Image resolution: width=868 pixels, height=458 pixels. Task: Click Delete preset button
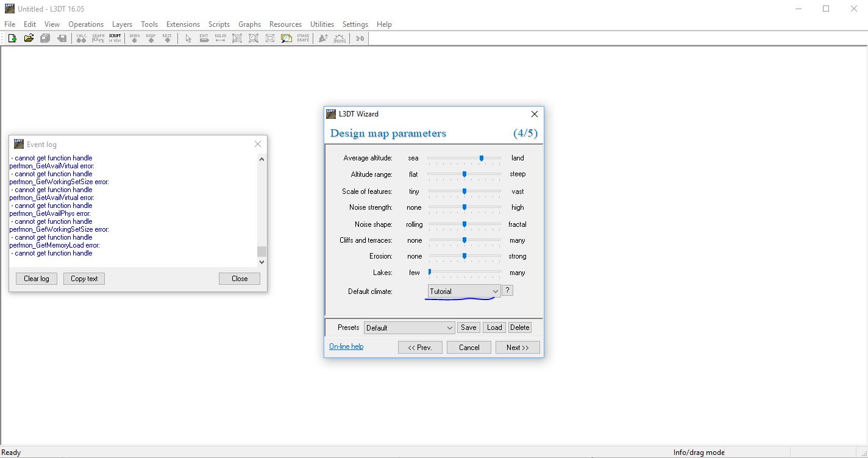(x=519, y=327)
